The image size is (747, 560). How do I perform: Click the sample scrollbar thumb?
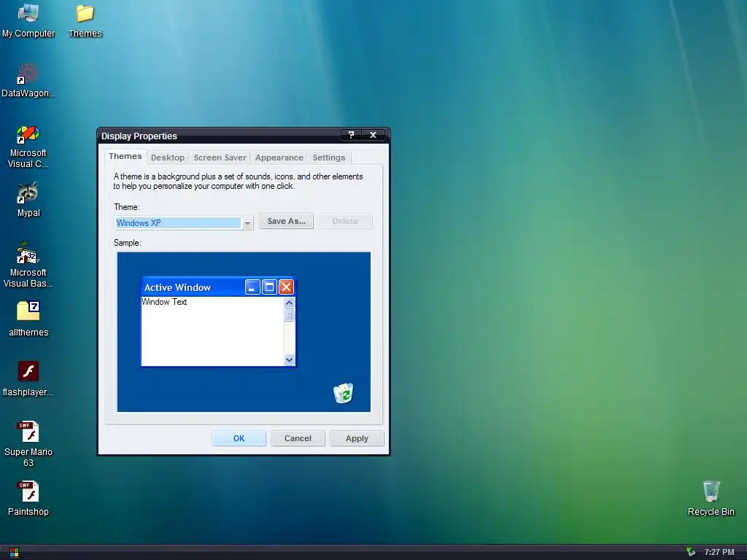click(x=289, y=315)
